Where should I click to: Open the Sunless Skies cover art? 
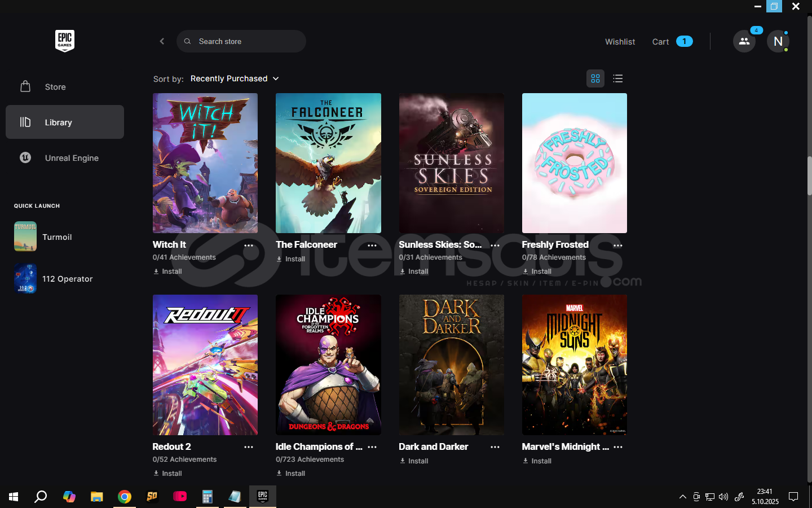pos(452,163)
